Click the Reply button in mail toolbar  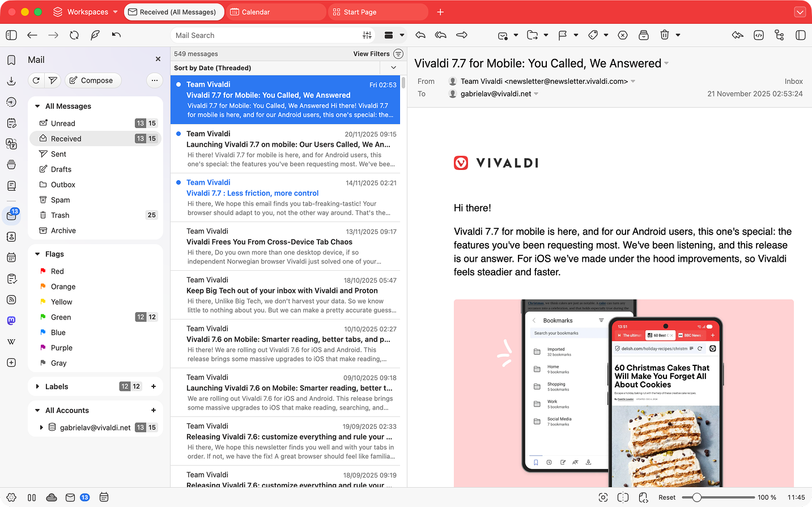(x=420, y=35)
